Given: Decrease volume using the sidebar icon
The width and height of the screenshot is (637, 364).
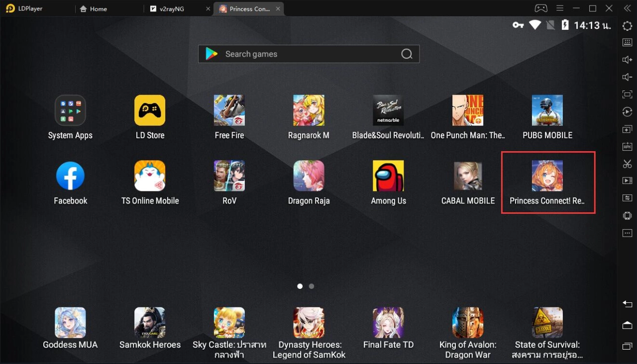Looking at the screenshot, I should [627, 77].
